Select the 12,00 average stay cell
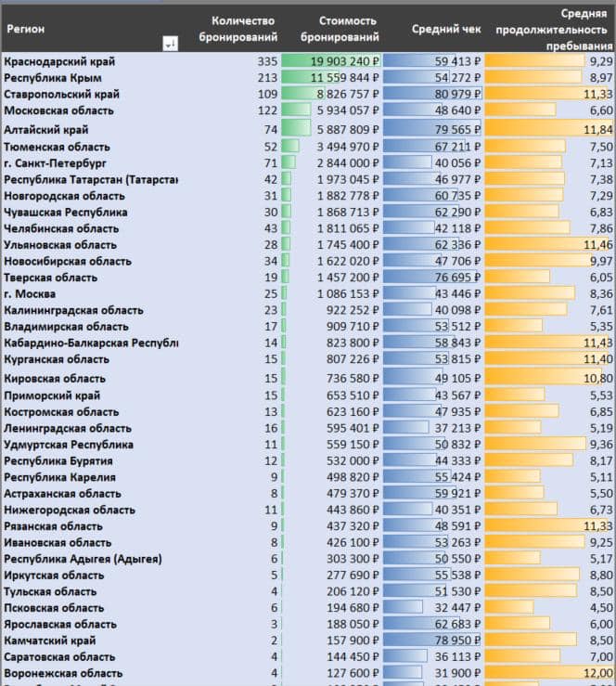The height and width of the screenshot is (686, 616). (549, 673)
